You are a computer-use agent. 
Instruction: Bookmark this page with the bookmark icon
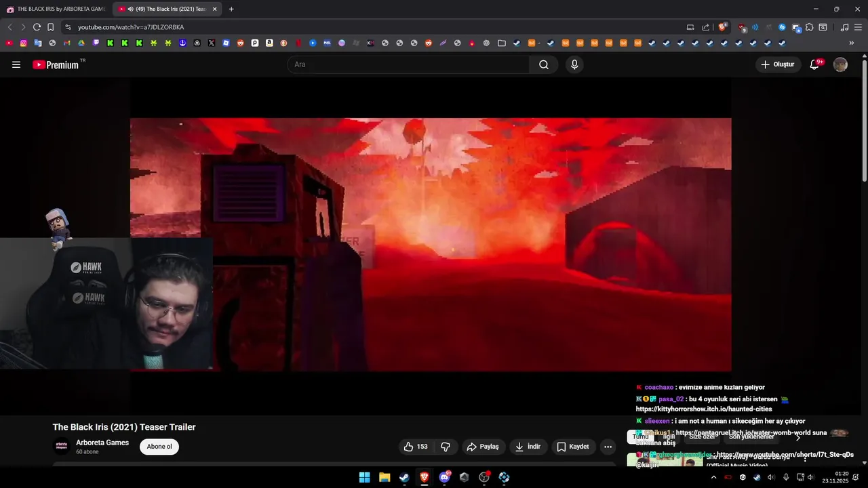tap(50, 27)
